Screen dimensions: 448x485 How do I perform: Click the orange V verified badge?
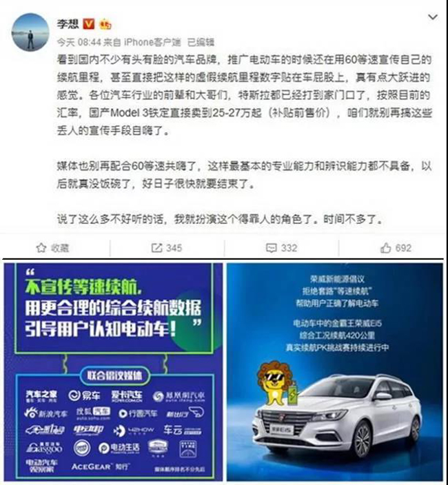[x=89, y=24]
